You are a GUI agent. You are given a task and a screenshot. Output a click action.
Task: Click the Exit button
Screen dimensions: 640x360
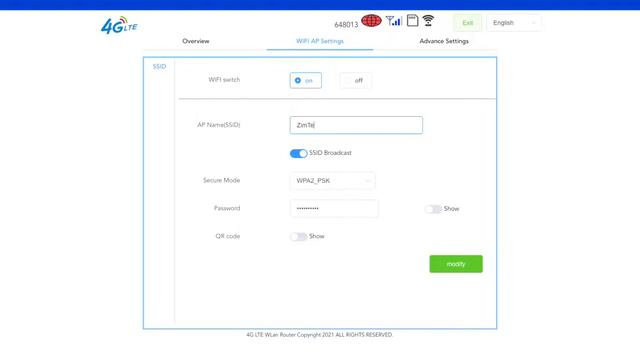point(468,23)
